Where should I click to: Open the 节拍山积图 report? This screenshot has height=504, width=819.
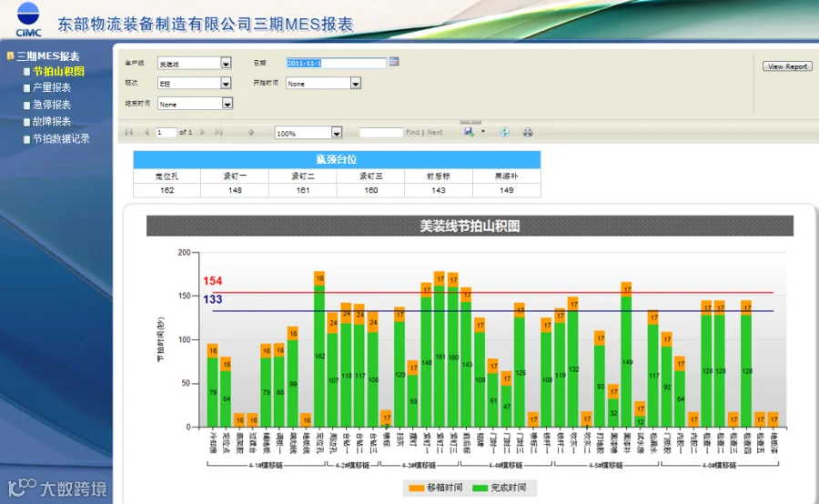[x=58, y=72]
